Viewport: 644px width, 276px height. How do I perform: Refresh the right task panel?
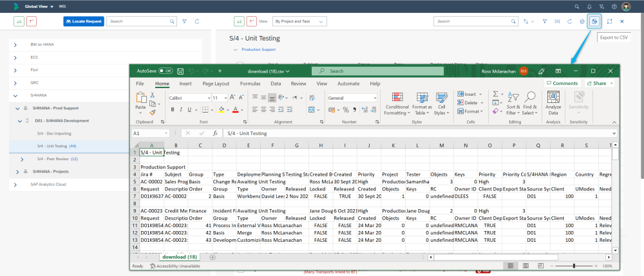(x=569, y=21)
